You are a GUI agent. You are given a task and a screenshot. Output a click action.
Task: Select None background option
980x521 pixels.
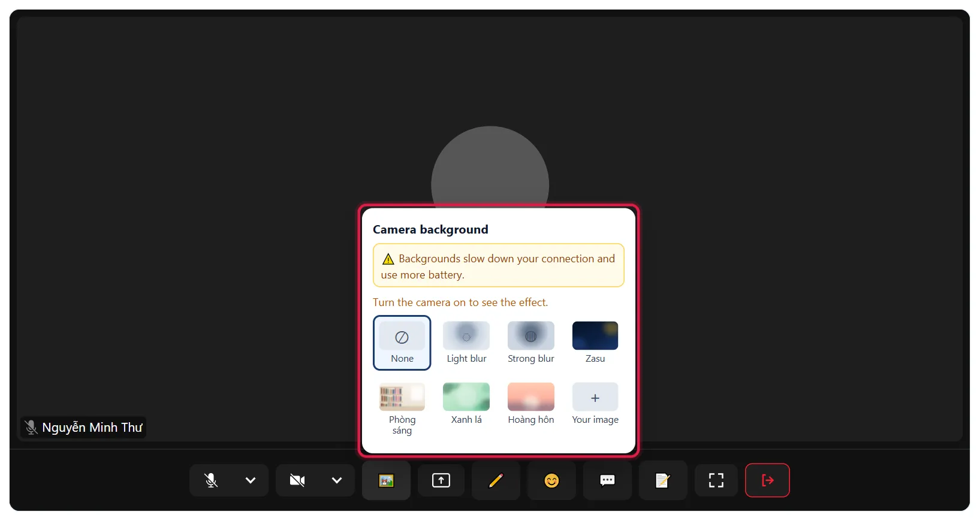[402, 343]
